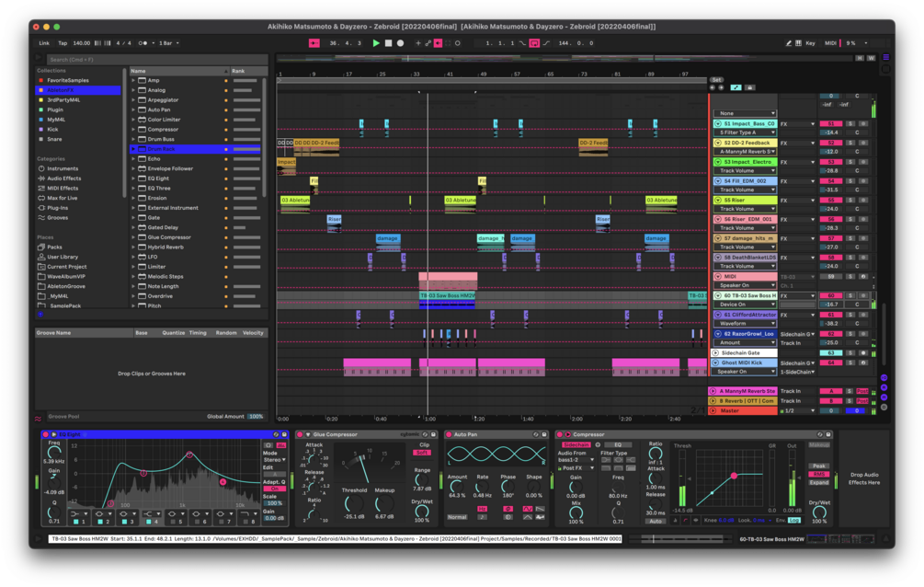
Task: Open the 1 Bar quantization menu
Action: (168, 43)
